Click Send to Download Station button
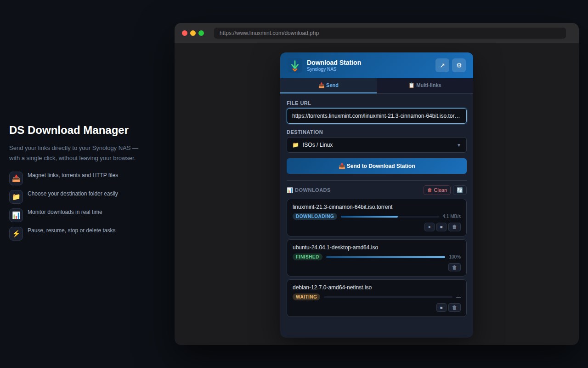The width and height of the screenshot is (588, 368). pyautogui.click(x=377, y=166)
